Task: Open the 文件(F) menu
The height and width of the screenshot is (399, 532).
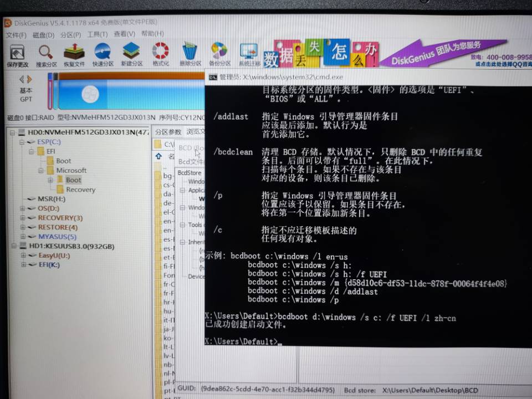Action: click(x=16, y=35)
